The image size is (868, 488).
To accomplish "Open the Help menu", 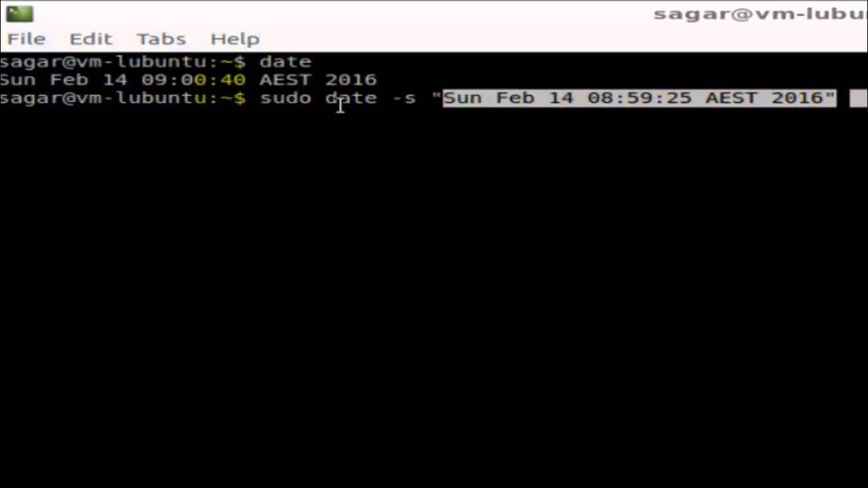I will tap(235, 39).
